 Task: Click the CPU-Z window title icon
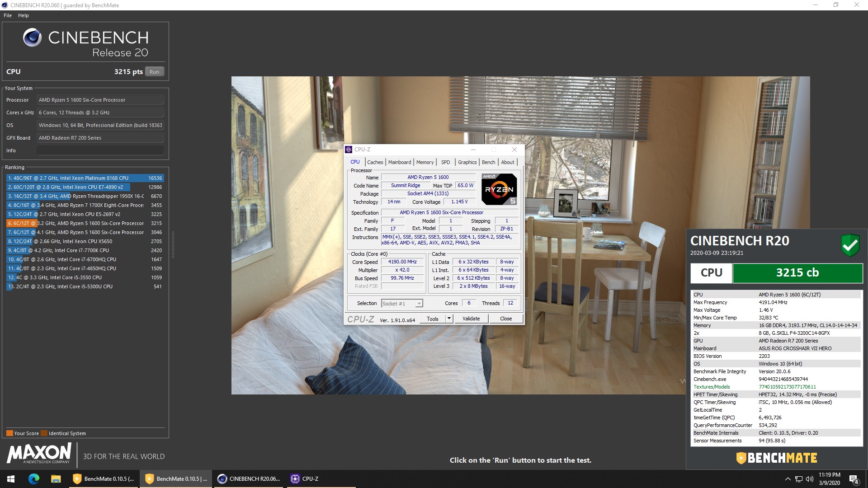[x=349, y=150]
